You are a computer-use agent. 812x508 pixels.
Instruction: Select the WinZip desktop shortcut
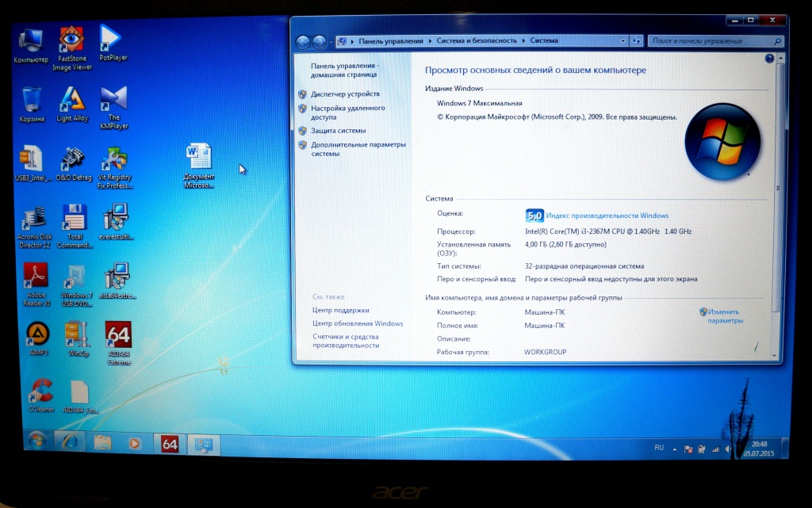click(x=78, y=339)
